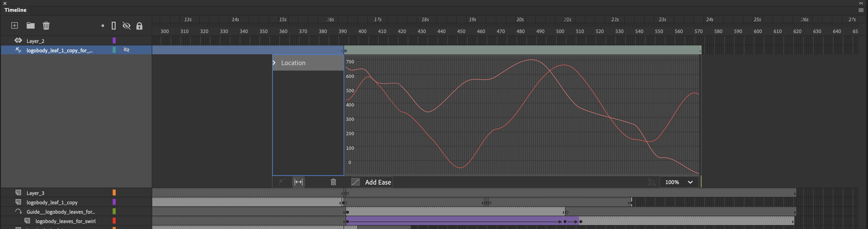Click frame 600 on the ruler
868x229 pixels.
(x=758, y=31)
